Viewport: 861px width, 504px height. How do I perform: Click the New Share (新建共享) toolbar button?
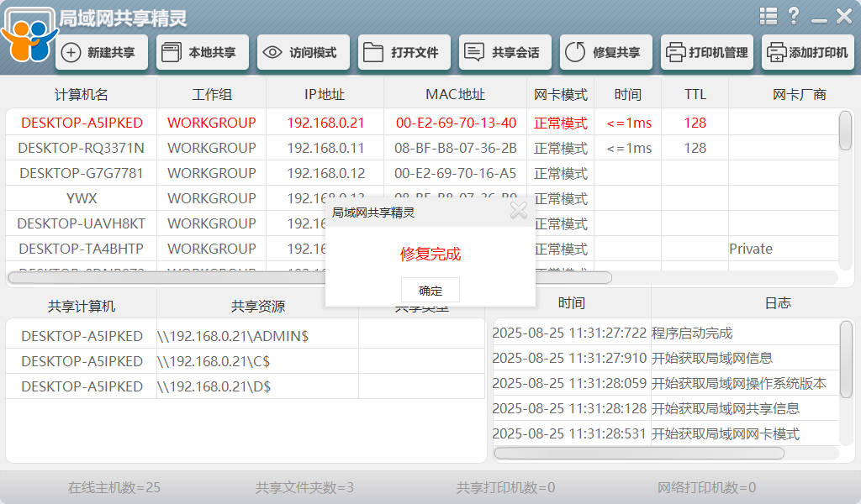pyautogui.click(x=102, y=52)
